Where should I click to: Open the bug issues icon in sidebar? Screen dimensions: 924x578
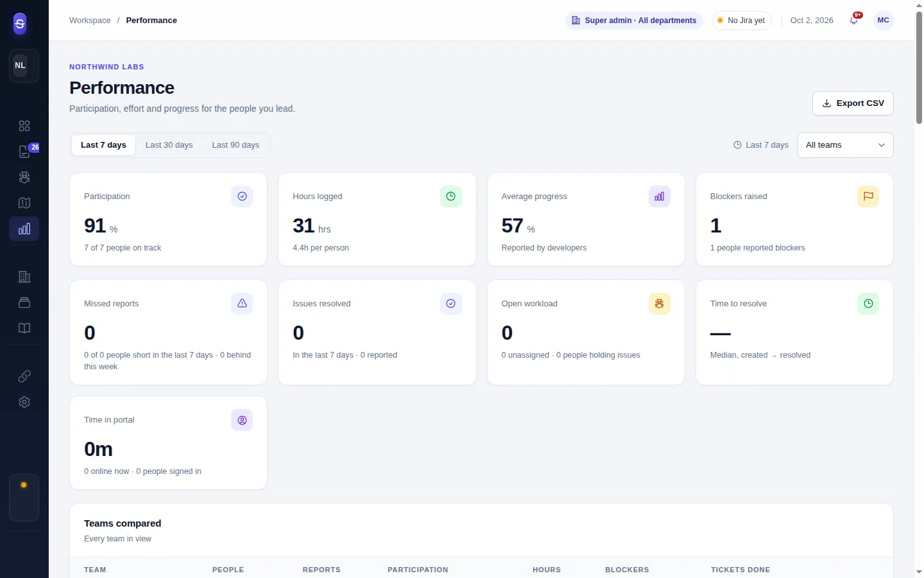coord(24,177)
